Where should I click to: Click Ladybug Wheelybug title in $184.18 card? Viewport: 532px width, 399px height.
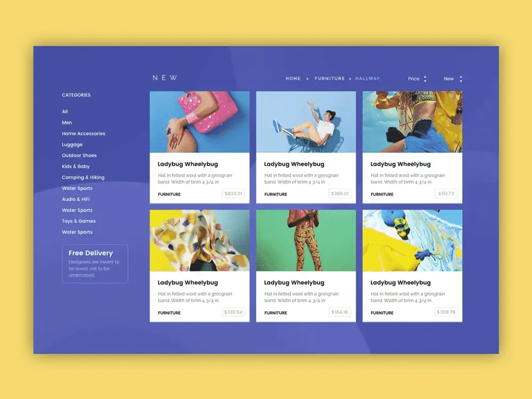(294, 282)
